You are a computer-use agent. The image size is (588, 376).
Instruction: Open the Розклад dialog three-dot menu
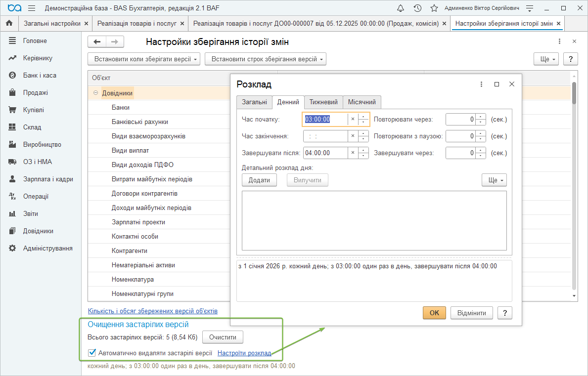481,84
